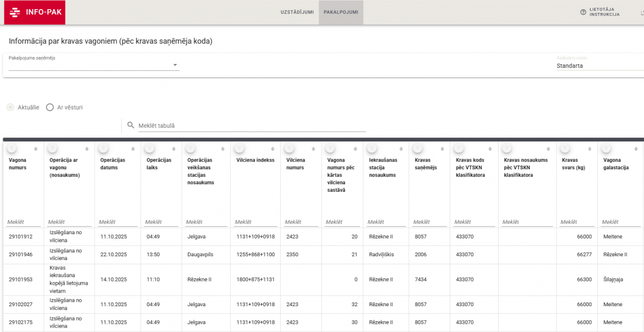Click the INFO-PAK logo
This screenshot has height=332, width=644.
click(x=35, y=12)
